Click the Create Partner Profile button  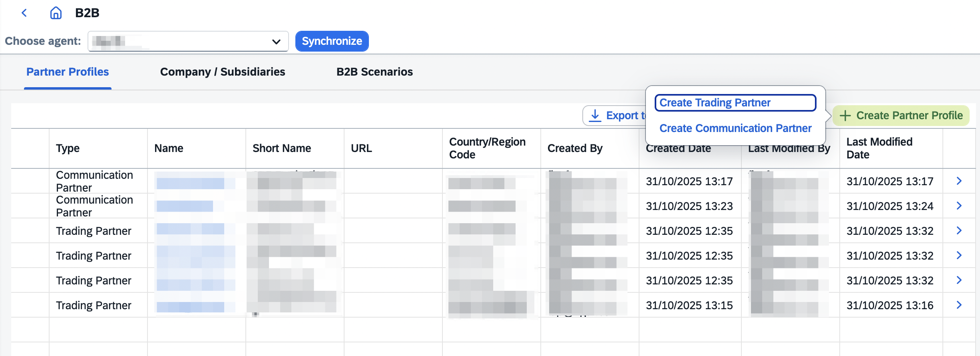pos(901,116)
